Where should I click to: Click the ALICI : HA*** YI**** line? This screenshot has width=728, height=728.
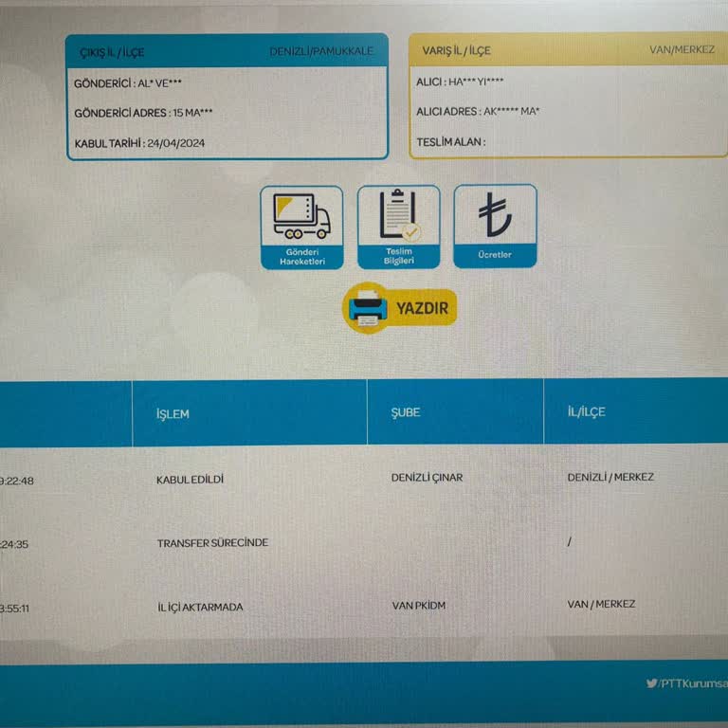(460, 82)
